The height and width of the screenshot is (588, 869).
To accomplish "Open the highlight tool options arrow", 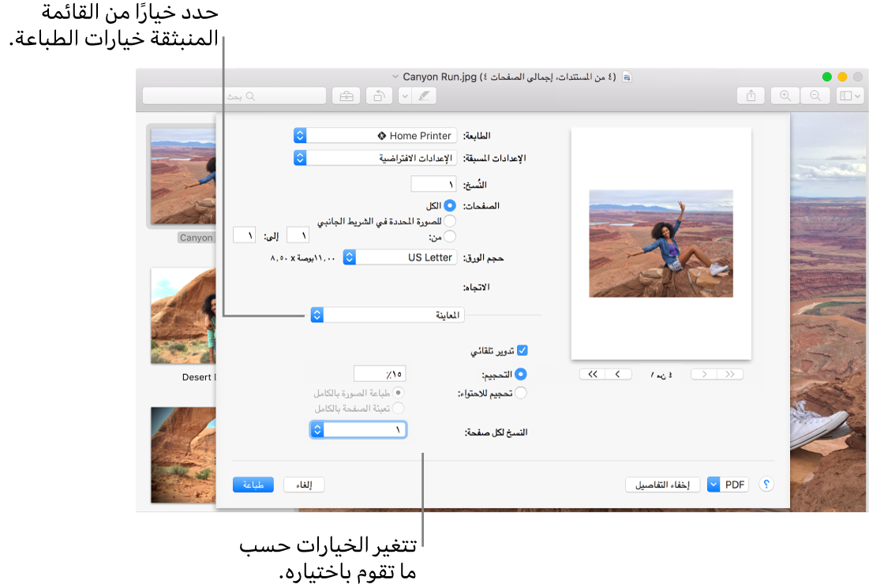I will click(405, 96).
